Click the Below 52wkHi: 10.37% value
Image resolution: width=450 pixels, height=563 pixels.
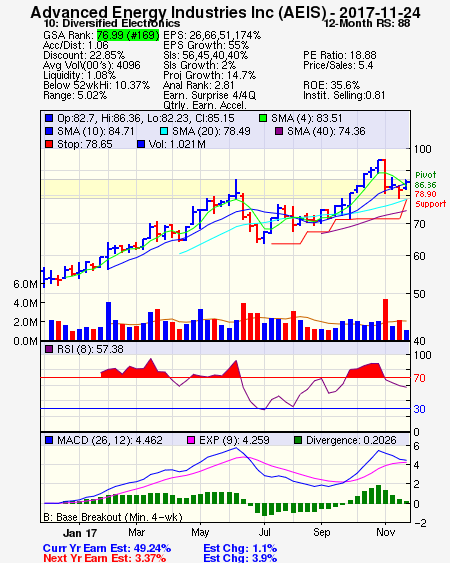[97, 85]
